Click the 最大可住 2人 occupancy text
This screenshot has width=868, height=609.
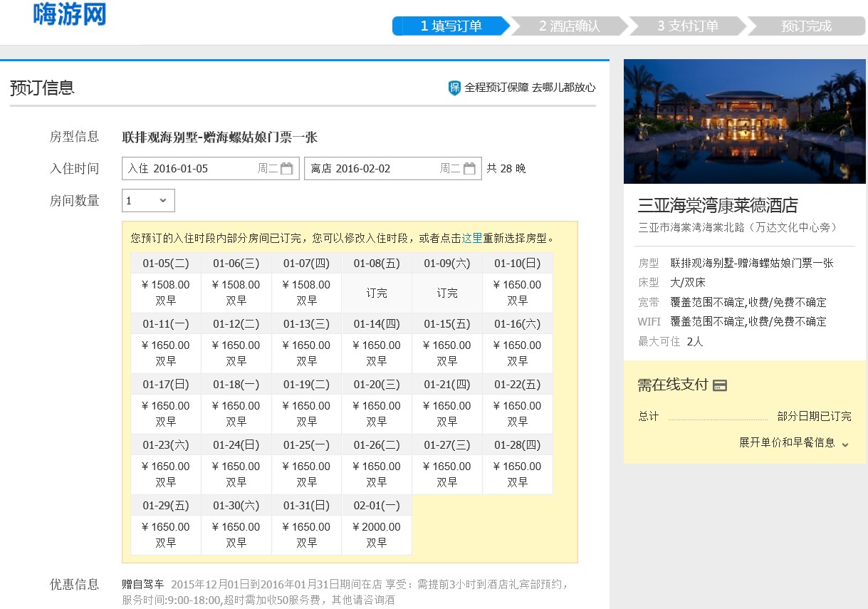671,341
